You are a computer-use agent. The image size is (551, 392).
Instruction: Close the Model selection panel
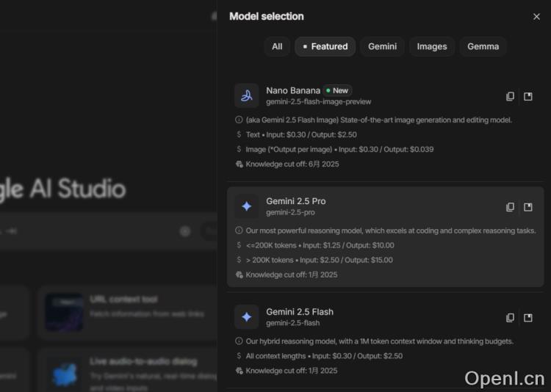(536, 17)
